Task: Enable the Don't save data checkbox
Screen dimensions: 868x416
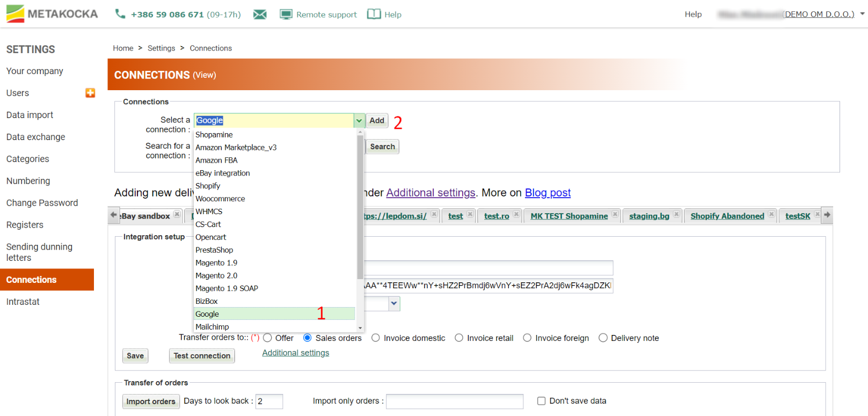Action: [541, 401]
